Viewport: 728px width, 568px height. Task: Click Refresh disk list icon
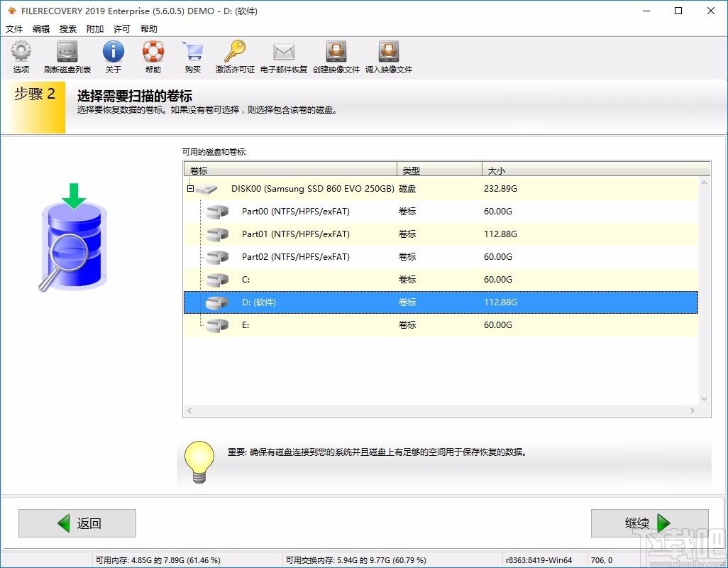click(67, 52)
